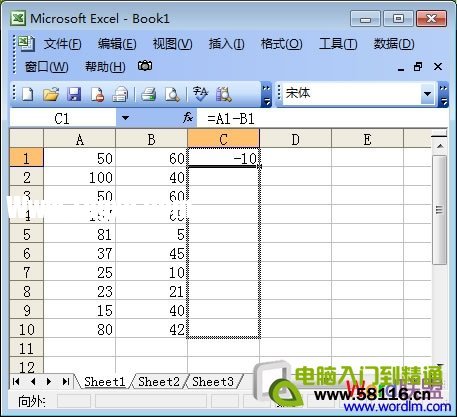Click cell A2 containing 100

[x=80, y=177]
